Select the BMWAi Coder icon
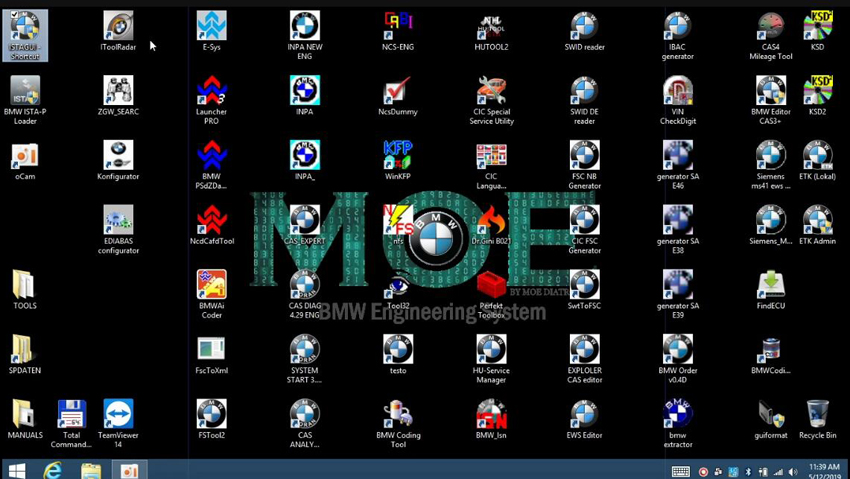This screenshot has width=850, height=479. tap(211, 294)
